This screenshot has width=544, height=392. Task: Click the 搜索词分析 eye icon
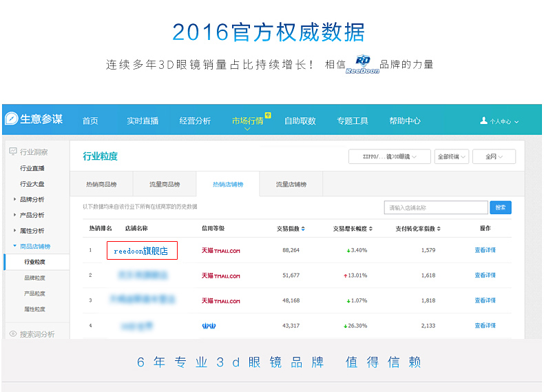pos(13,333)
